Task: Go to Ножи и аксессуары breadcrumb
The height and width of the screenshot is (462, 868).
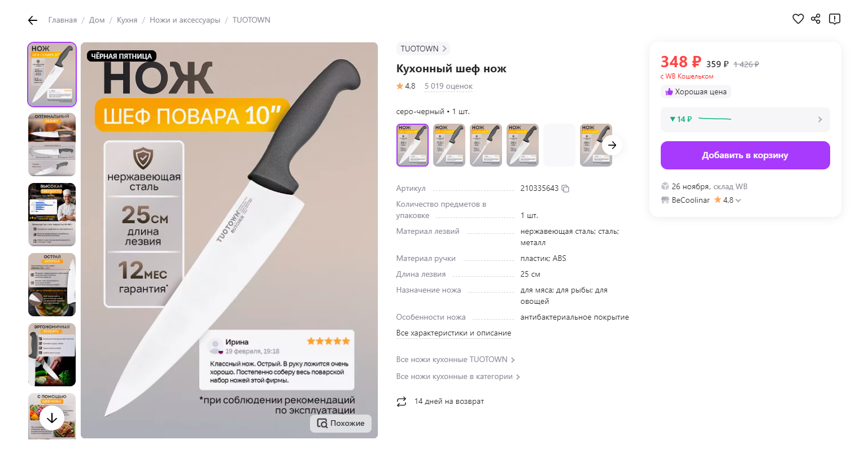Action: pyautogui.click(x=185, y=20)
